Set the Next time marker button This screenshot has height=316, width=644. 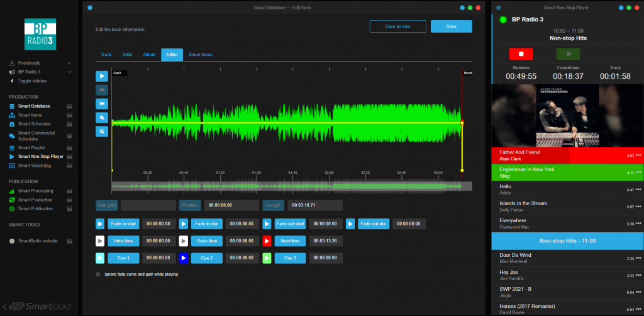pos(290,241)
